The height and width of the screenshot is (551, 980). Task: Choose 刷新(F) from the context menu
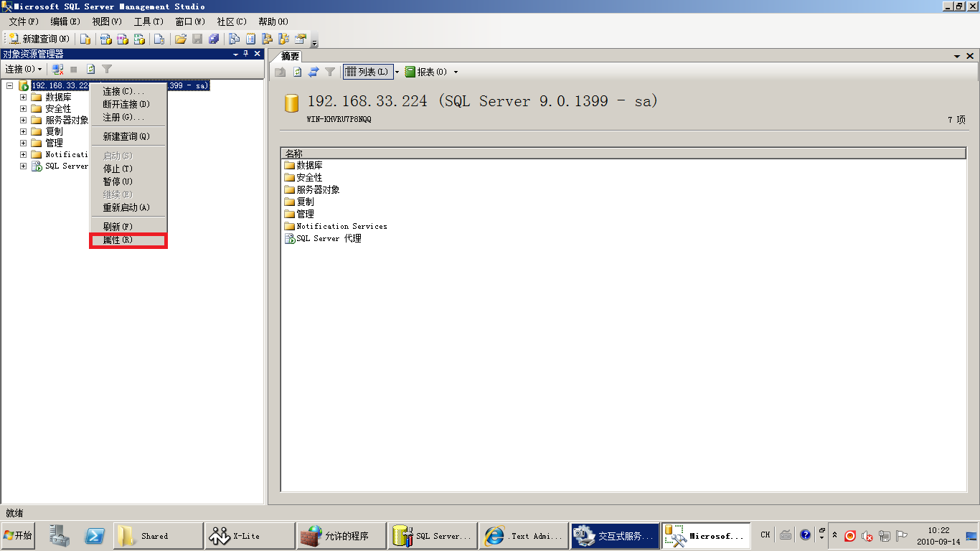(x=128, y=227)
